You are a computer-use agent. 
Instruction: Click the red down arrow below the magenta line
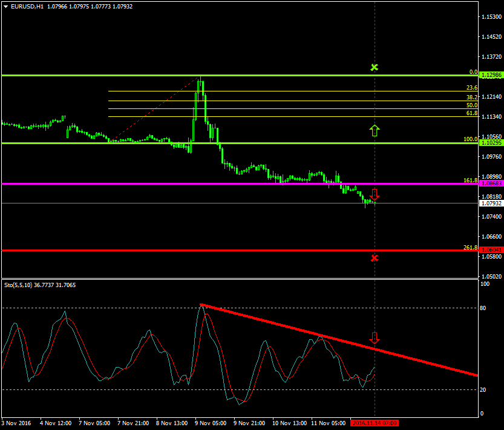pyautogui.click(x=375, y=194)
